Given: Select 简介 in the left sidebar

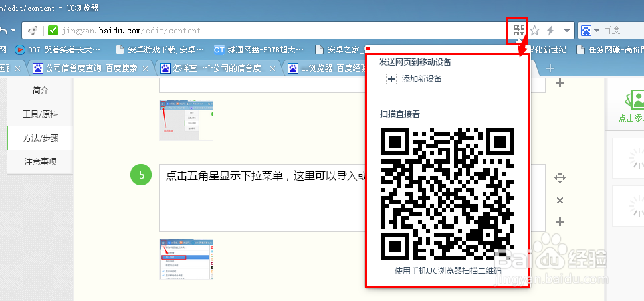Looking at the screenshot, I should (41, 90).
